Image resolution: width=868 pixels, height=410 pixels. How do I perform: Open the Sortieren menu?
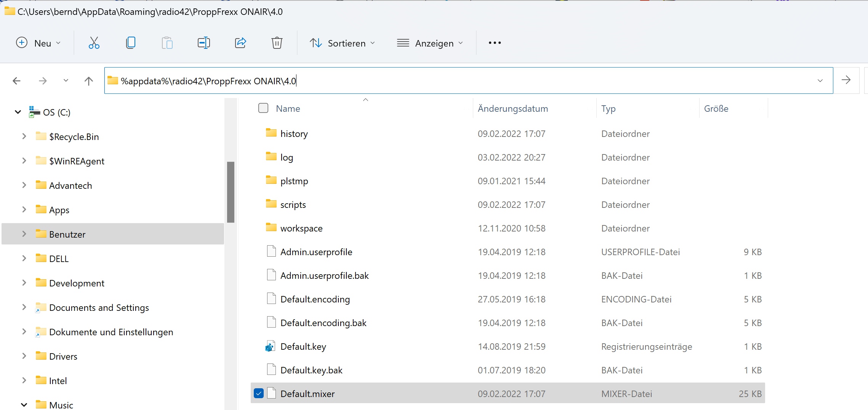tap(342, 43)
